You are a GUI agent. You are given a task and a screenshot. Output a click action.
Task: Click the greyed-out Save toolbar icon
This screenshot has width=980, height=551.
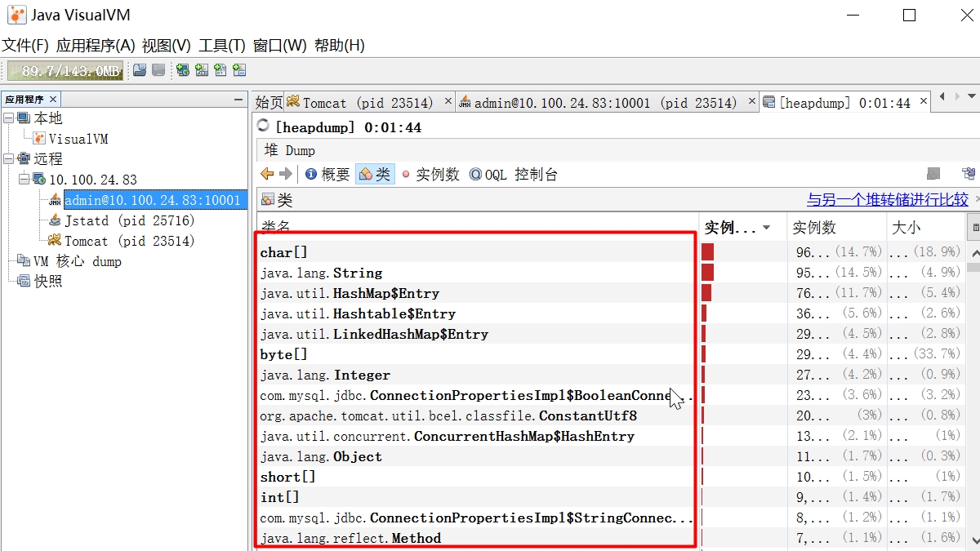click(158, 71)
